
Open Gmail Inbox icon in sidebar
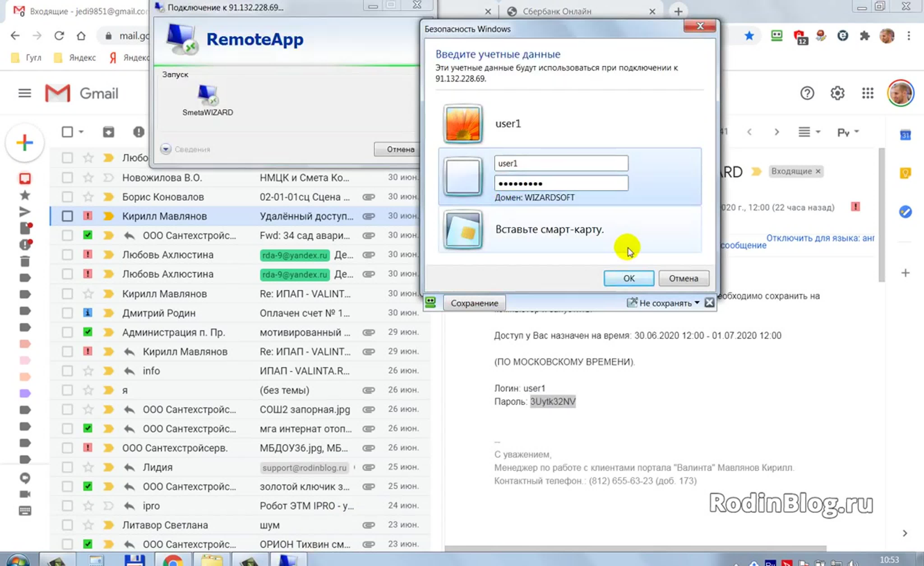[25, 179]
